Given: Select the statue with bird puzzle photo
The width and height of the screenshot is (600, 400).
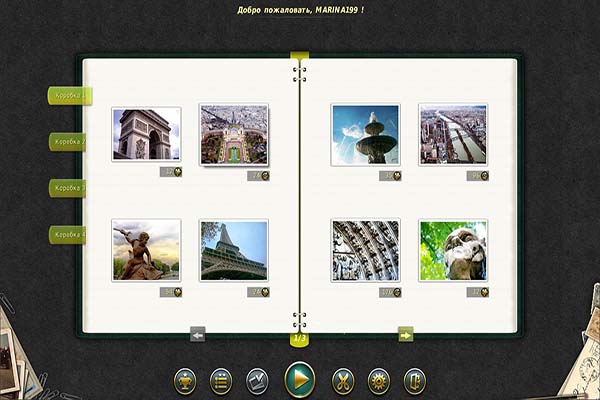Looking at the screenshot, I should click(146, 250).
